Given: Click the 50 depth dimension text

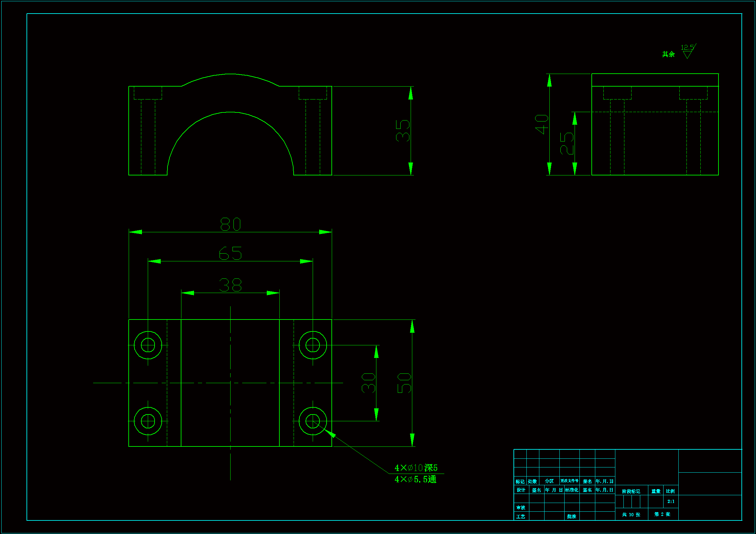Looking at the screenshot, I should click(x=404, y=383).
